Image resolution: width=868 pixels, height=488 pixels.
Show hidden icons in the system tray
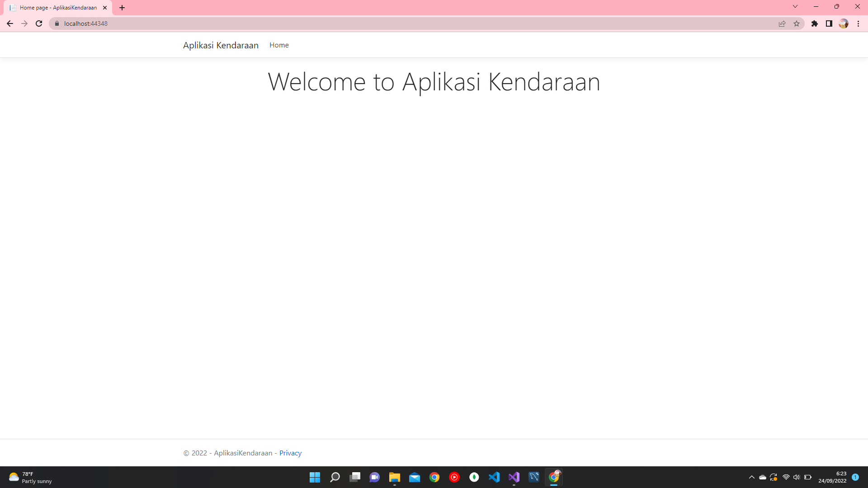point(752,477)
